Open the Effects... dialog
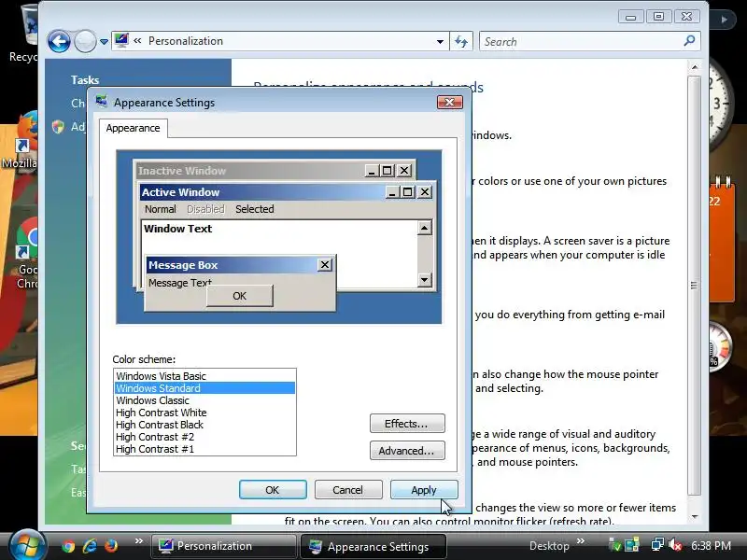Viewport: 747px width, 560px height. pyautogui.click(x=407, y=424)
